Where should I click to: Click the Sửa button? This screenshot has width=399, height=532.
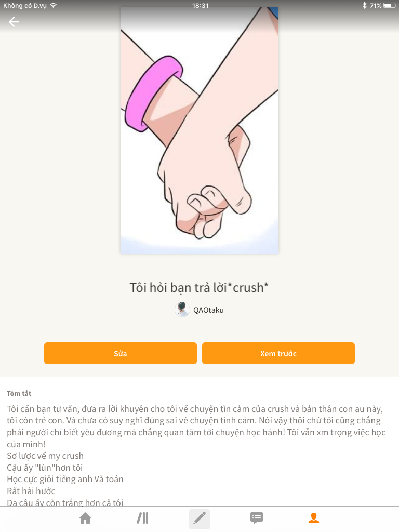click(121, 353)
